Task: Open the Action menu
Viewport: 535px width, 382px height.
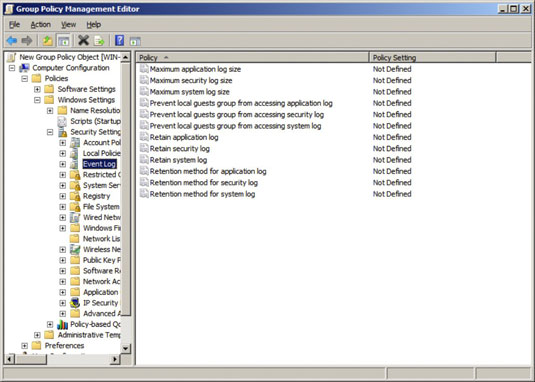Action: point(41,25)
